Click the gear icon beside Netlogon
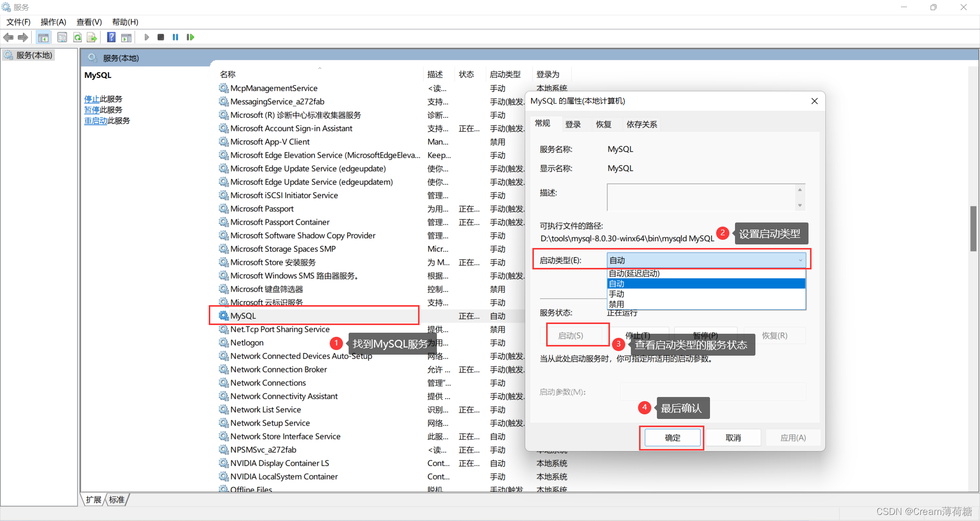This screenshot has height=521, width=980. [x=224, y=342]
